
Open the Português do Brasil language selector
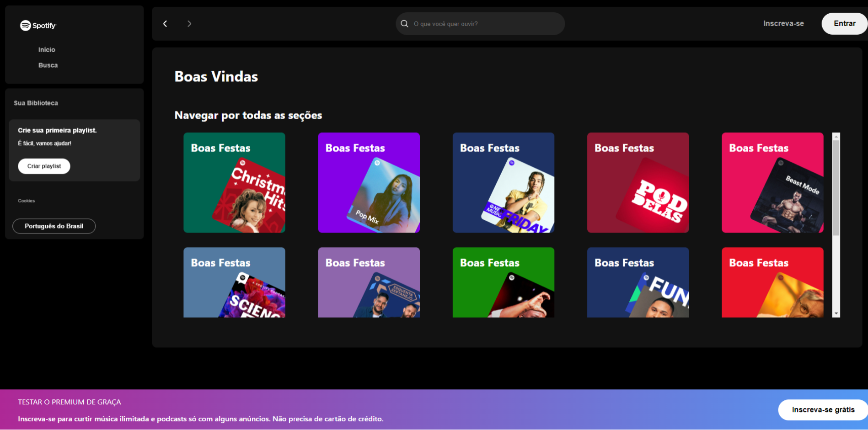click(x=54, y=226)
